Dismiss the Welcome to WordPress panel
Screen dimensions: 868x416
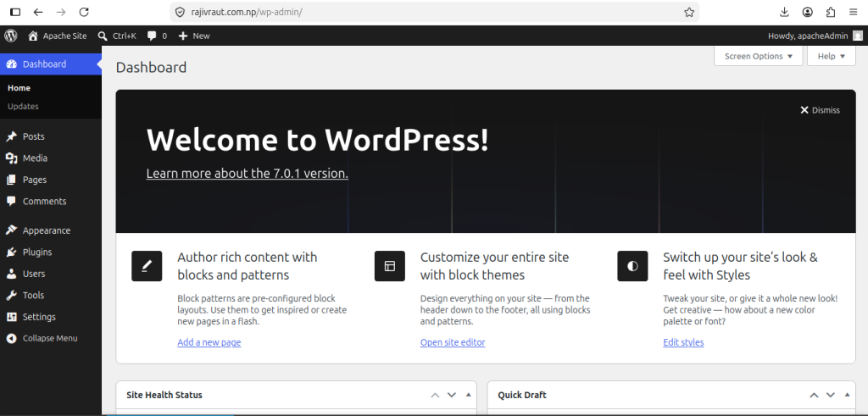[x=820, y=110]
